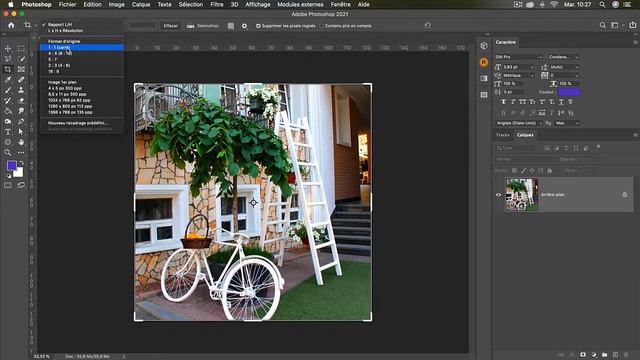Toggle Small Caps in Caractère panel
Image resolution: width=640 pixels, height=360 pixels.
click(532, 102)
